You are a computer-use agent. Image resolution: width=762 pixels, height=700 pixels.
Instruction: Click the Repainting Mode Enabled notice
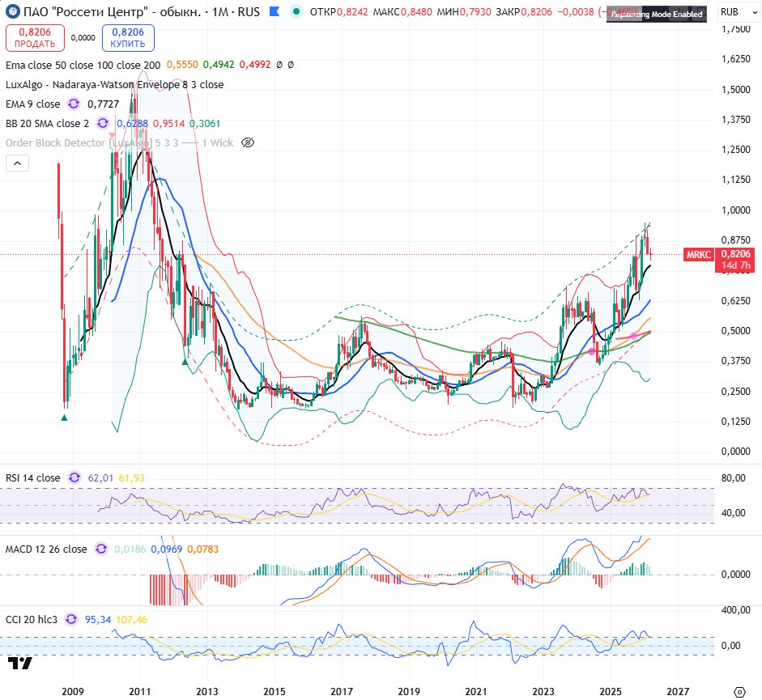pyautogui.click(x=657, y=15)
